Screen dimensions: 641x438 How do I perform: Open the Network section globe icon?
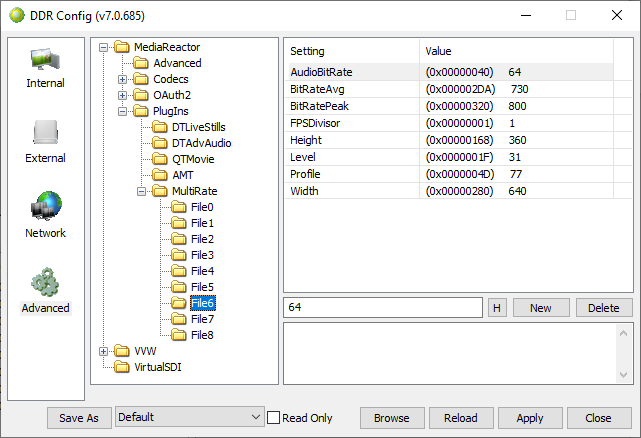coord(46,206)
